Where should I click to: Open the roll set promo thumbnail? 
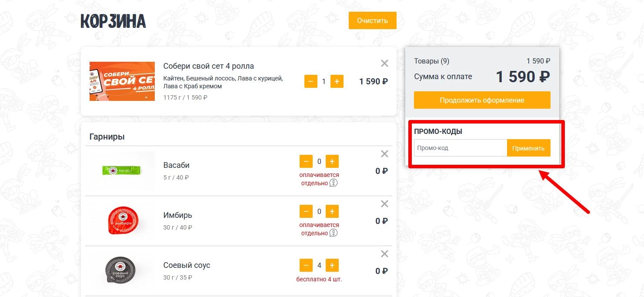coord(122,81)
